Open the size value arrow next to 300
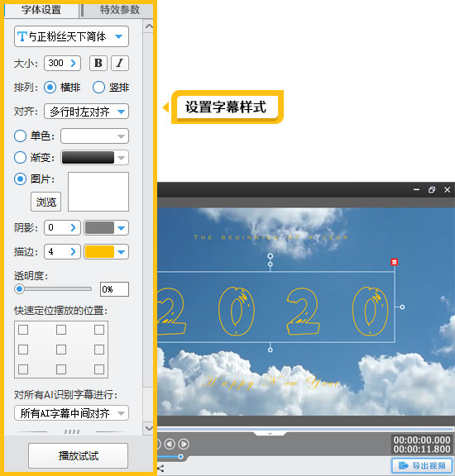Screen dimensions: 455x476 click(x=73, y=63)
